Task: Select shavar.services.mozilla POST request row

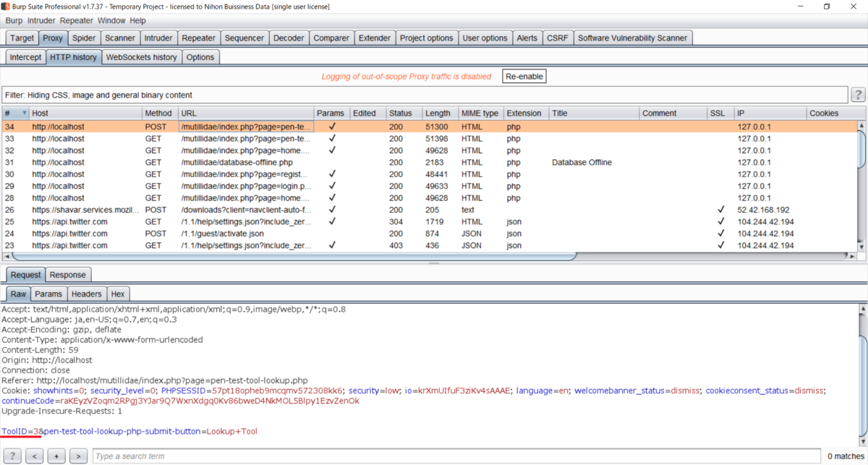Action: (x=430, y=210)
